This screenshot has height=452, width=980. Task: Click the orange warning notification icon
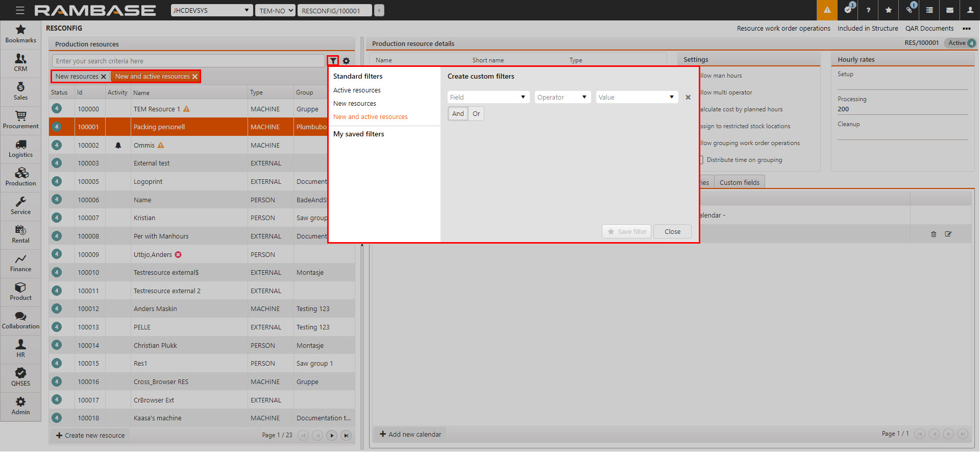pyautogui.click(x=827, y=10)
